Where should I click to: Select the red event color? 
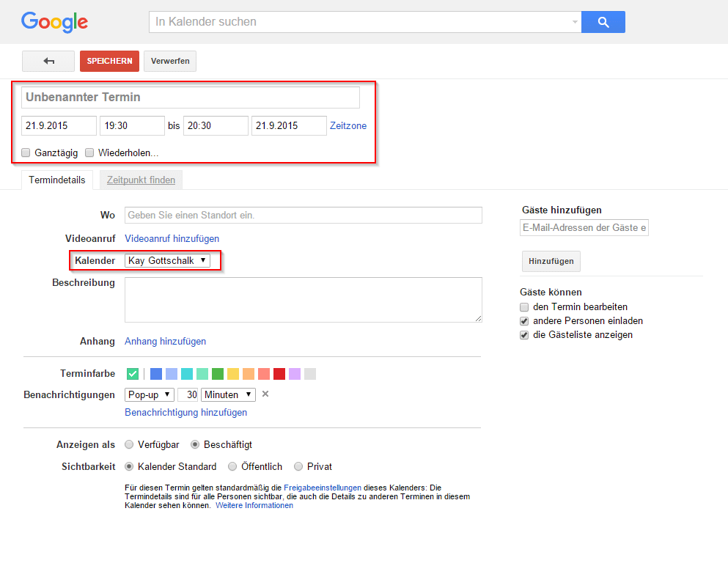click(279, 374)
